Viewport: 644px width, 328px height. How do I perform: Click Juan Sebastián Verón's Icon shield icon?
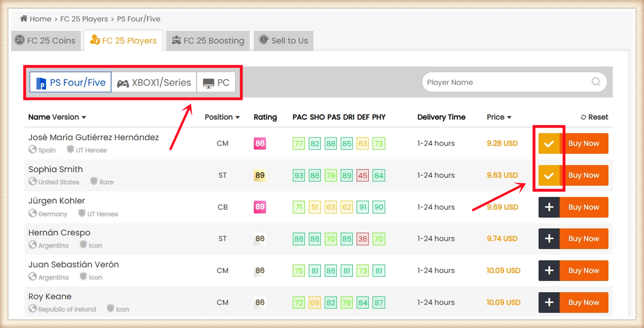[x=83, y=276]
